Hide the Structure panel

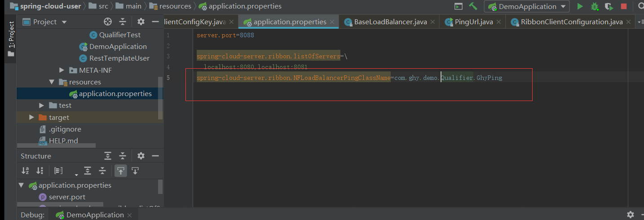[155, 156]
